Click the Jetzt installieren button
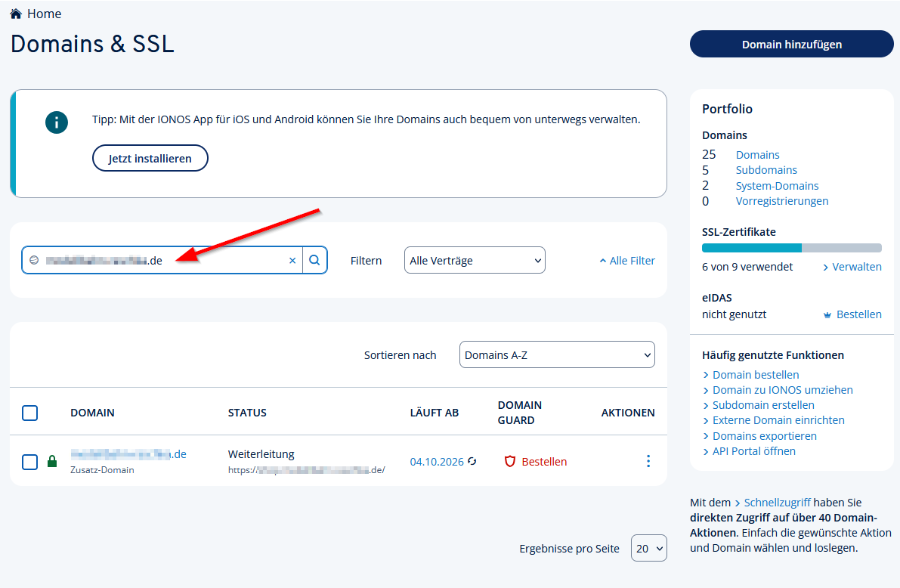The width and height of the screenshot is (900, 588). pyautogui.click(x=150, y=159)
